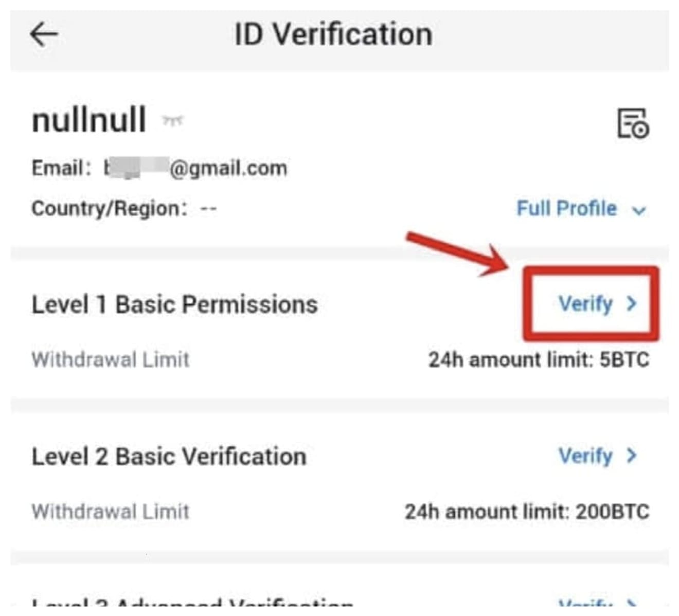Tap the arrow beside Level 2 Verify
The image size is (679, 616).
click(x=632, y=456)
